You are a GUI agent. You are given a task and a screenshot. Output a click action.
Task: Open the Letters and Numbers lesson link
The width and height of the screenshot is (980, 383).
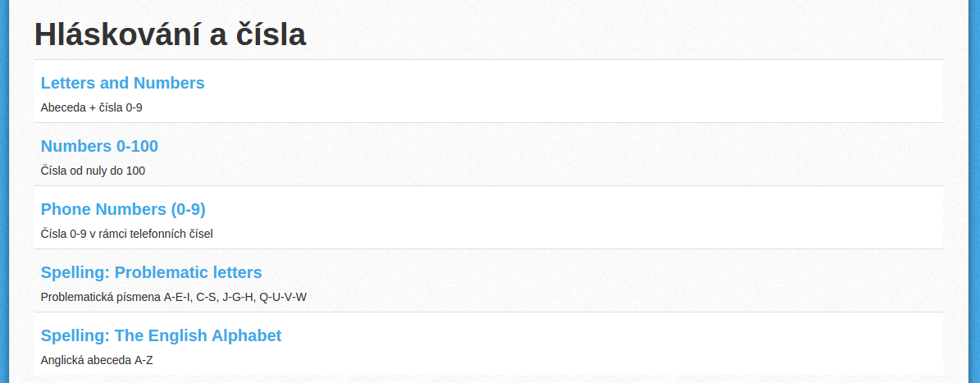coord(122,83)
